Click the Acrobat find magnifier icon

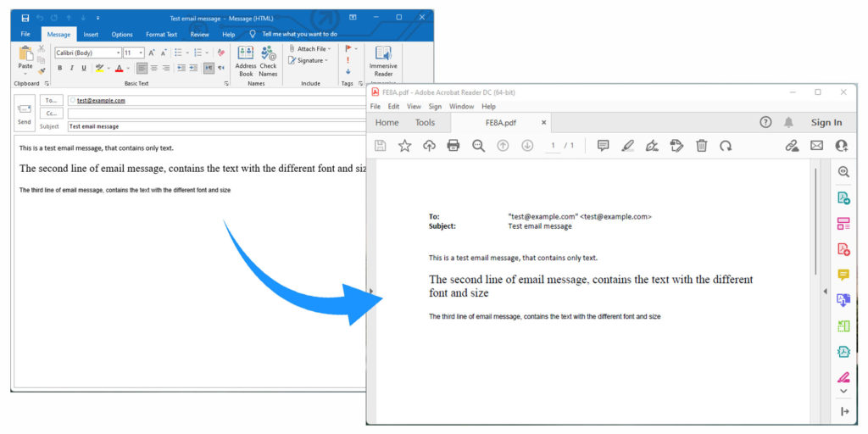[478, 146]
